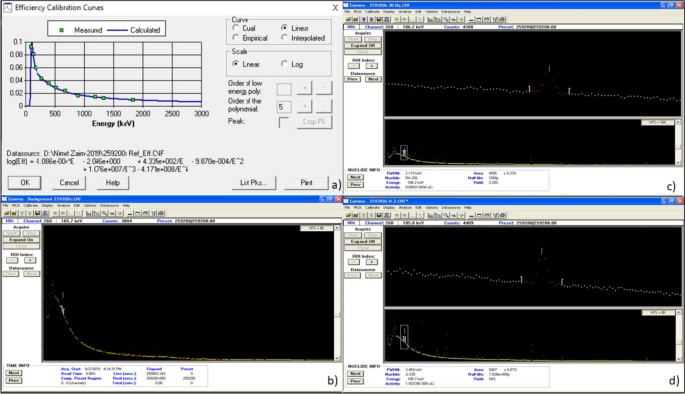Click floppy save icon in 30 Bq window
The image size is (685, 394).
click(379, 19)
